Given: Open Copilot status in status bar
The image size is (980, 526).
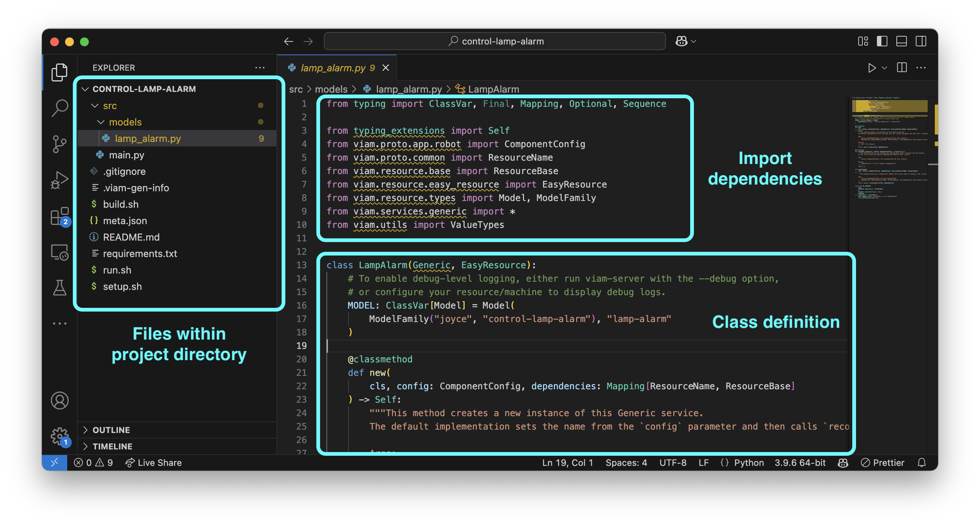Looking at the screenshot, I should pos(843,462).
